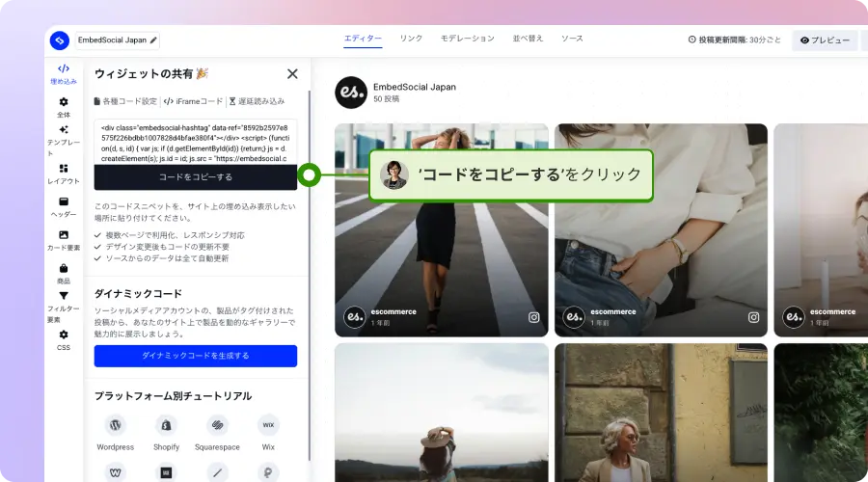
Task: Click the 埋め込み embed code sidebar icon
Action: pos(64,69)
